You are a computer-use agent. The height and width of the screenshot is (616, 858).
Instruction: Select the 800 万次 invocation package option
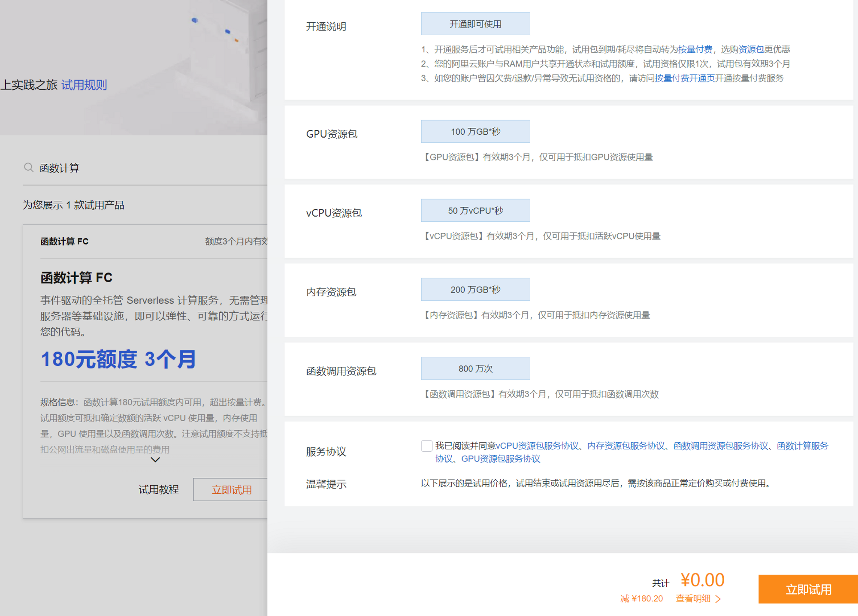[475, 368]
